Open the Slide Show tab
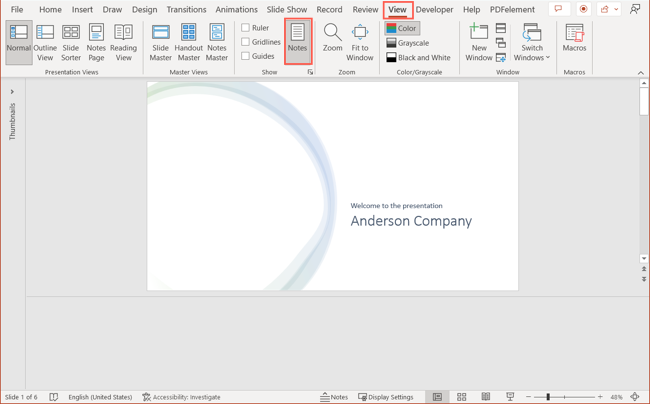Screen dimensions: 650x404 287,9
